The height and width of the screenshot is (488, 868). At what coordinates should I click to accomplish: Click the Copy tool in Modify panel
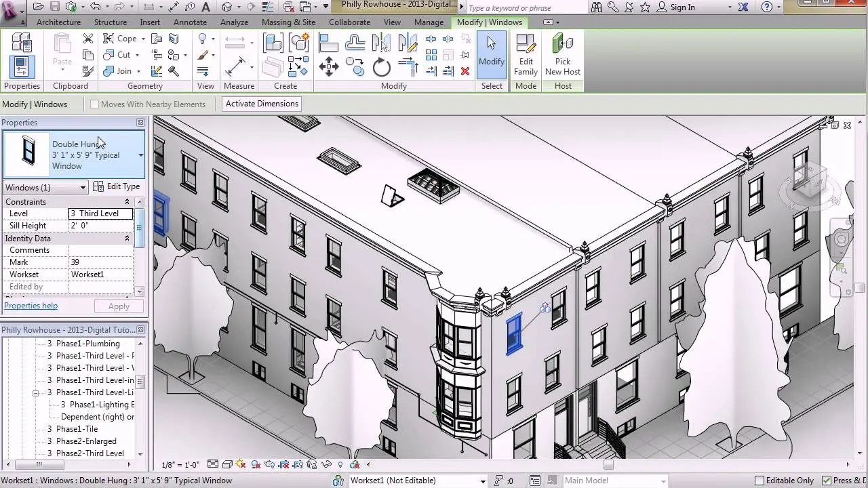pyautogui.click(x=355, y=66)
